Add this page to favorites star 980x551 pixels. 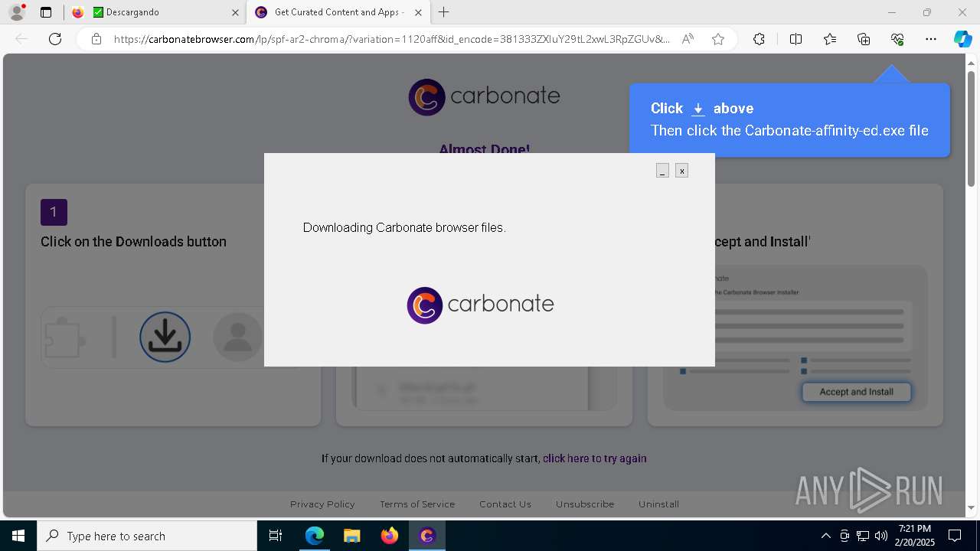coord(718,39)
